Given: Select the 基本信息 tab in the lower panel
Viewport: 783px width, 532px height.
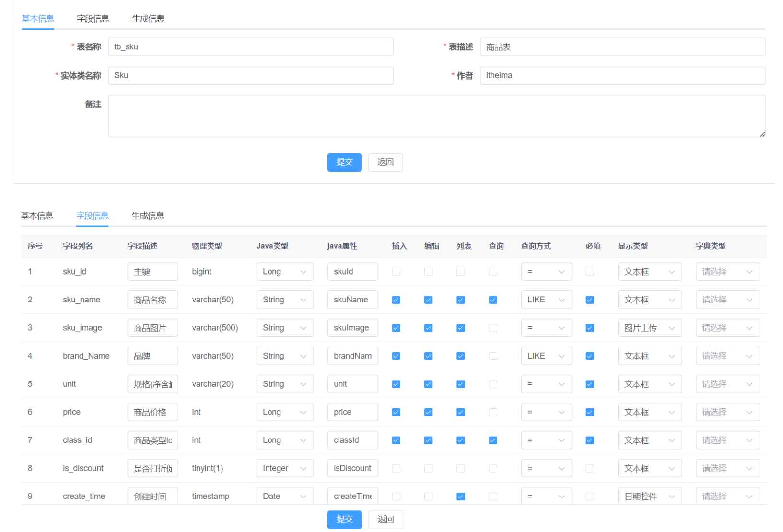Looking at the screenshot, I should 37,216.
